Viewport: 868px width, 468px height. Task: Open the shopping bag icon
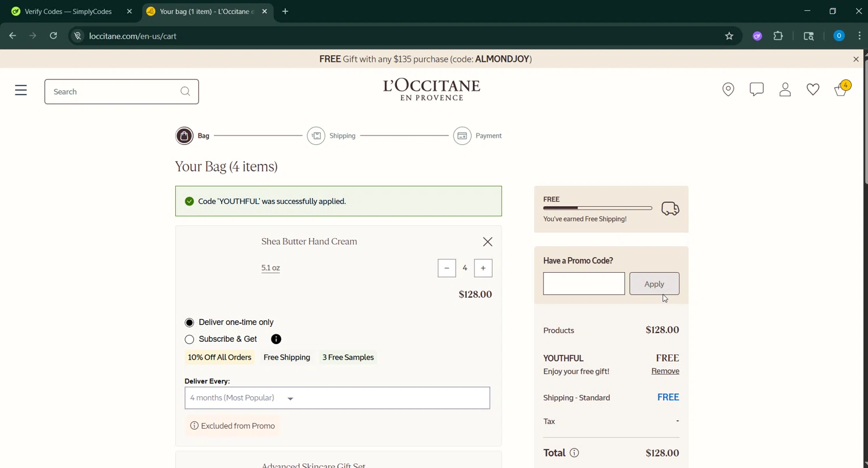tap(842, 89)
